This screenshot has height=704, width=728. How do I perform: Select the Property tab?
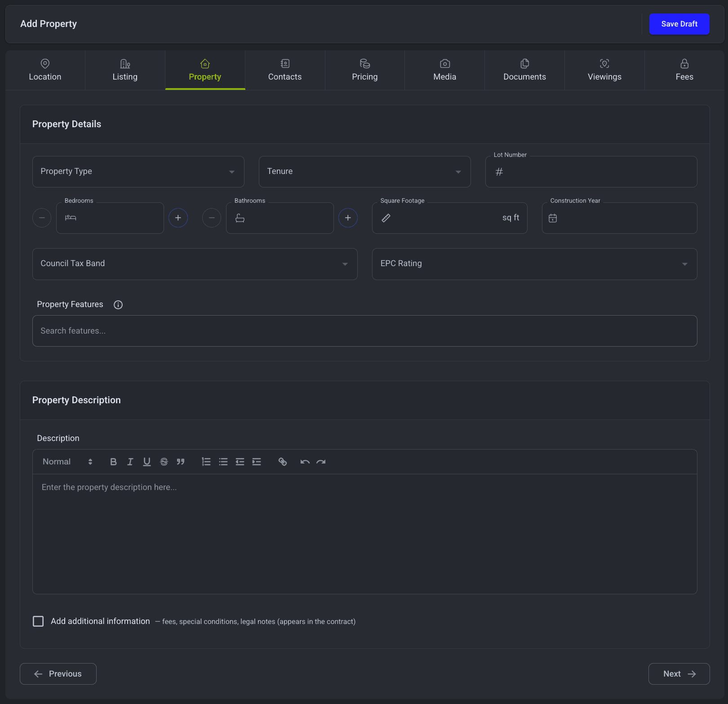pos(205,70)
